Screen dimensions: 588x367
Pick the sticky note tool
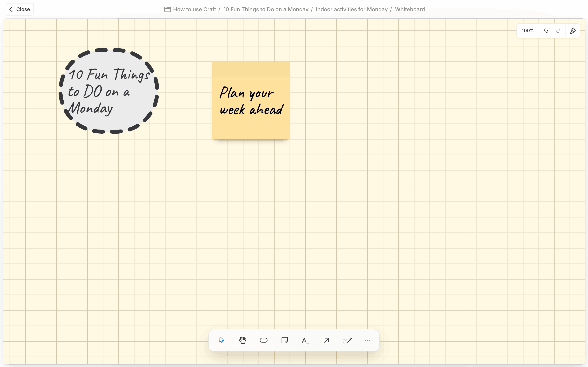[284, 340]
